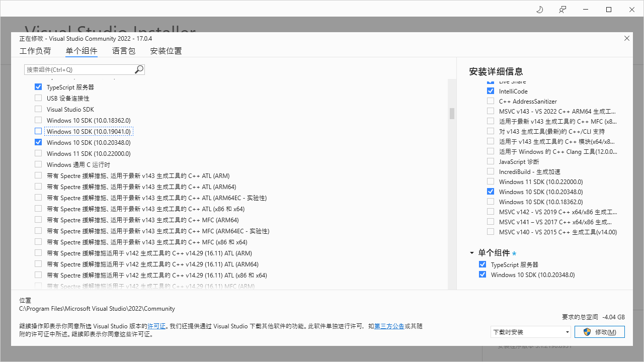The height and width of the screenshot is (362, 644).
Task: Check C++ AddressSanitizer in install details
Action: [491, 101]
